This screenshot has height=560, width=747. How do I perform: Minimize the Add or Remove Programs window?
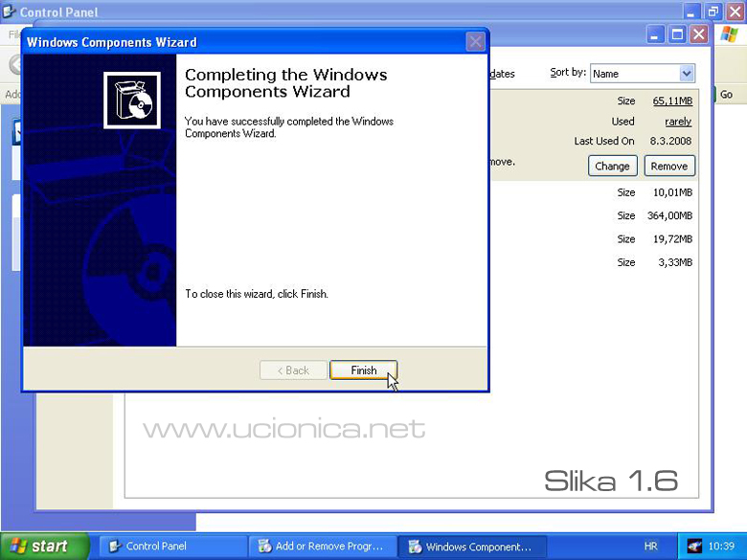pos(655,34)
